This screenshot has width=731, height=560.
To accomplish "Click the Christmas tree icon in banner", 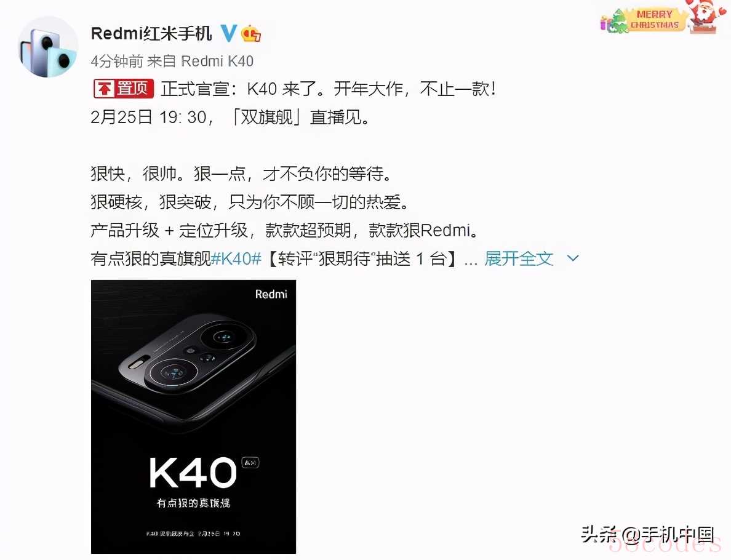I will [x=618, y=22].
